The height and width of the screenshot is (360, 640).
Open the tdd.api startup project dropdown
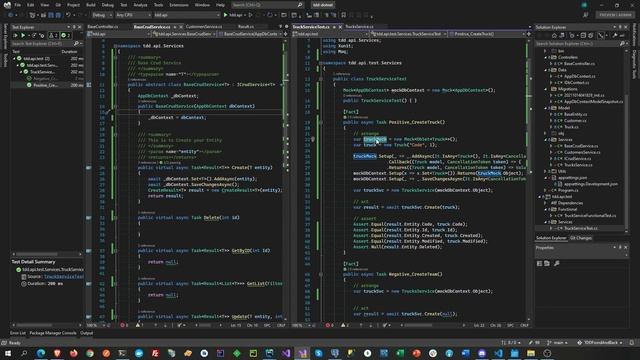187,15
